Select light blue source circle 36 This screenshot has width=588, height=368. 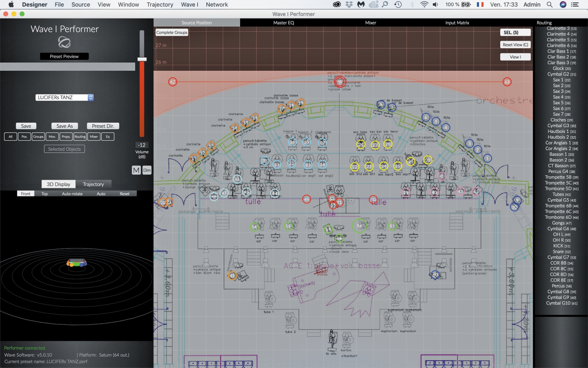point(292,142)
